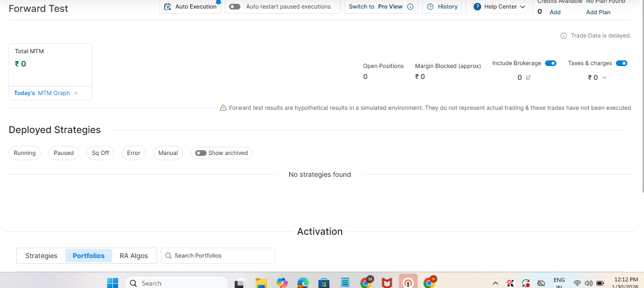The height and width of the screenshot is (288, 644).
Task: Enable the Show archived switch
Action: coord(201,153)
